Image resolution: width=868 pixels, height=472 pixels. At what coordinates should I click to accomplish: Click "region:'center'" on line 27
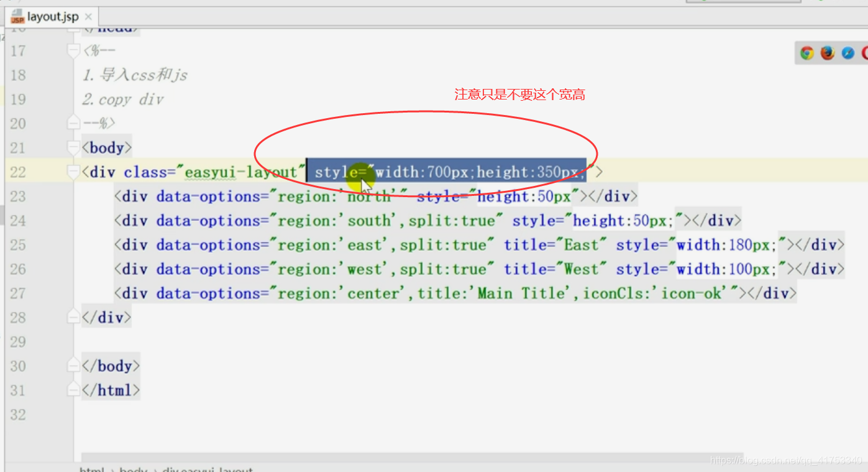pyautogui.click(x=342, y=294)
